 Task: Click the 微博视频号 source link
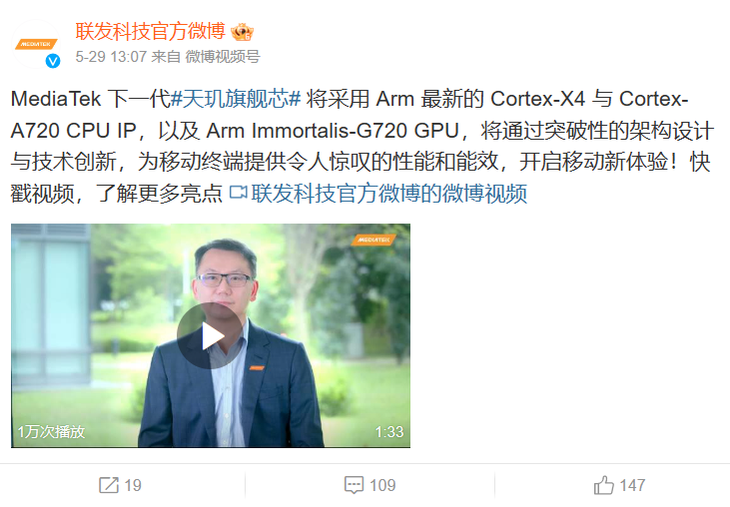[223, 57]
